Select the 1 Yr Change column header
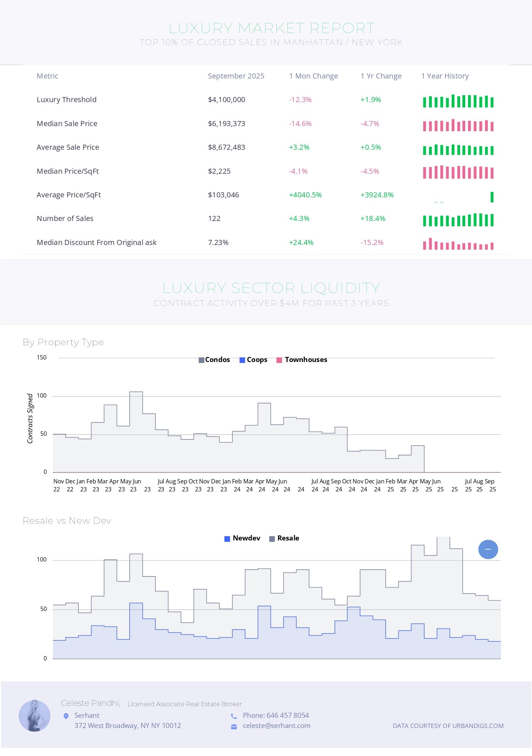532x756 pixels. 381,76
